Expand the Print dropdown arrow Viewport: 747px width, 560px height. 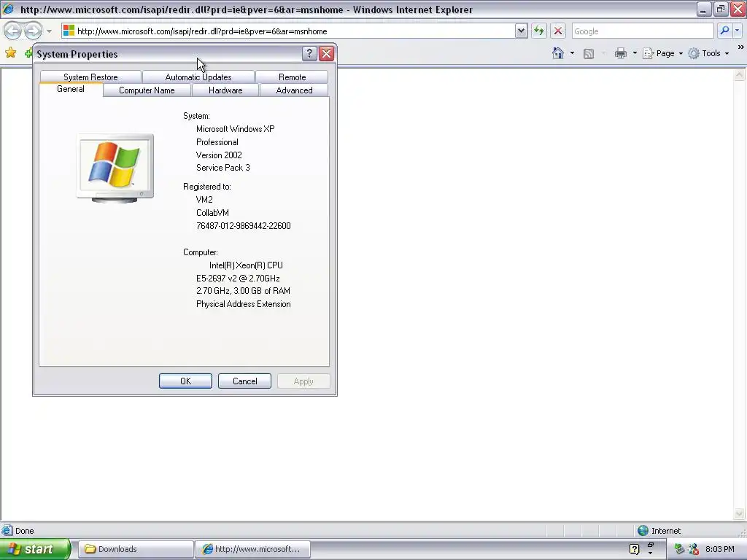[635, 53]
